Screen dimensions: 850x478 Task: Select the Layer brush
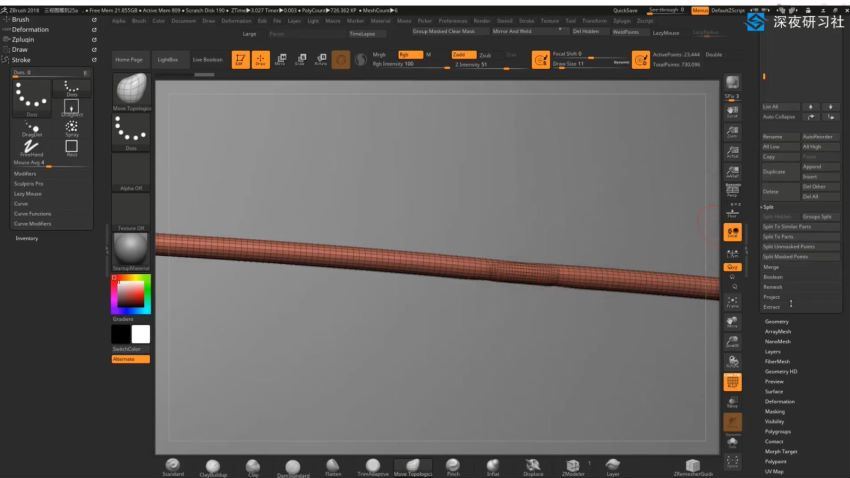coord(613,467)
